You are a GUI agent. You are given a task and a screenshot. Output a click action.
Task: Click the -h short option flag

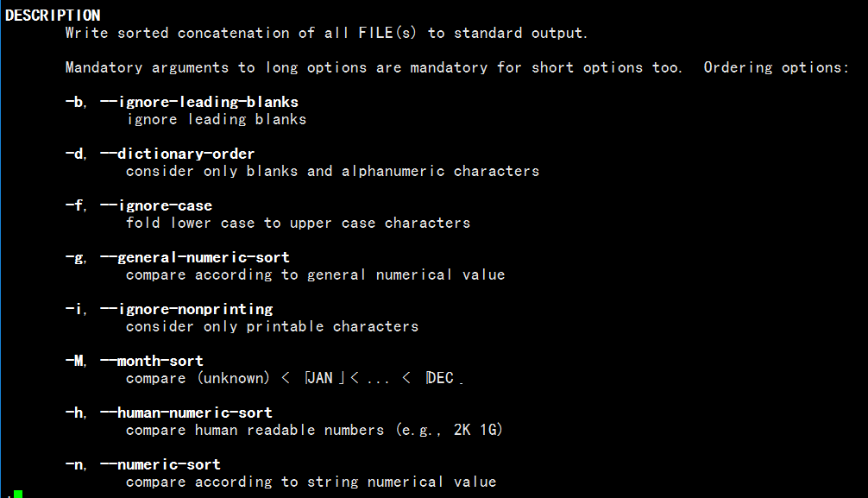[x=76, y=413]
